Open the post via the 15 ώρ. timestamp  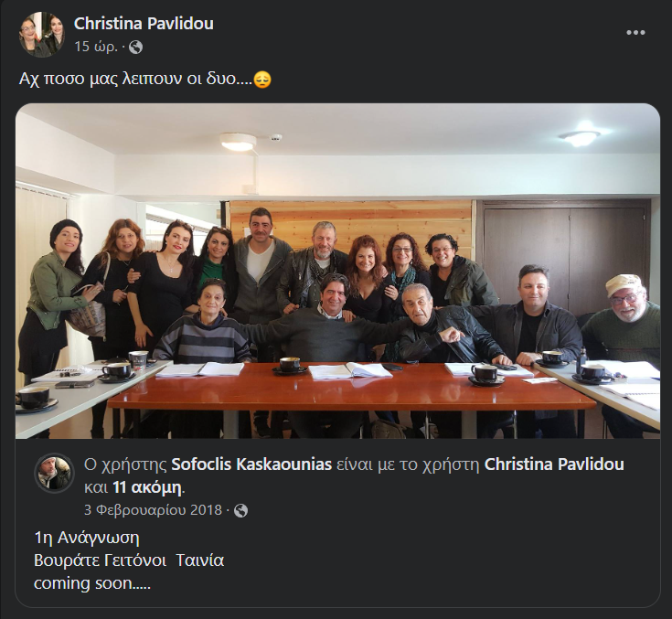point(96,47)
